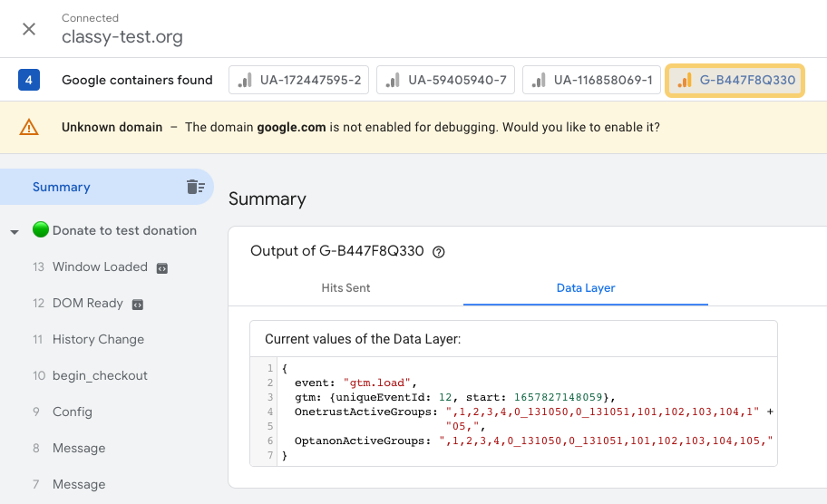Clear events using the trash list icon
This screenshot has width=827, height=504.
(196, 187)
